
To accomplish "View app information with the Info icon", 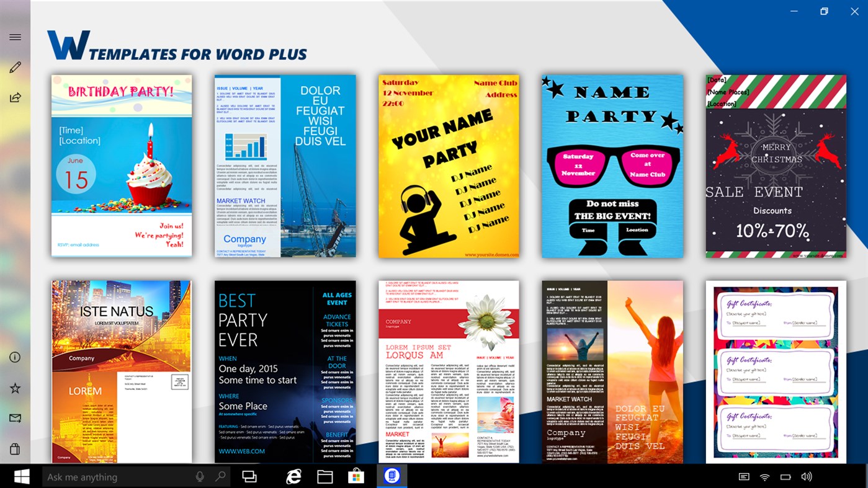I will coord(14,357).
